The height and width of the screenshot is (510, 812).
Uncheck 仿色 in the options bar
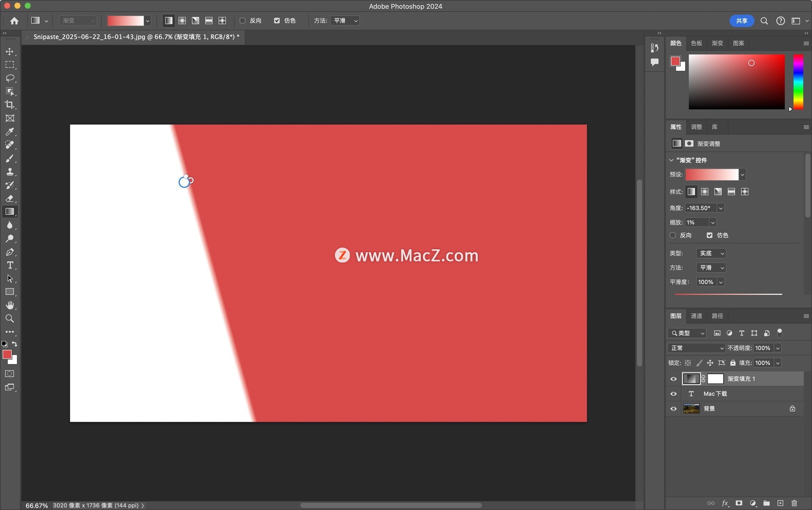277,21
